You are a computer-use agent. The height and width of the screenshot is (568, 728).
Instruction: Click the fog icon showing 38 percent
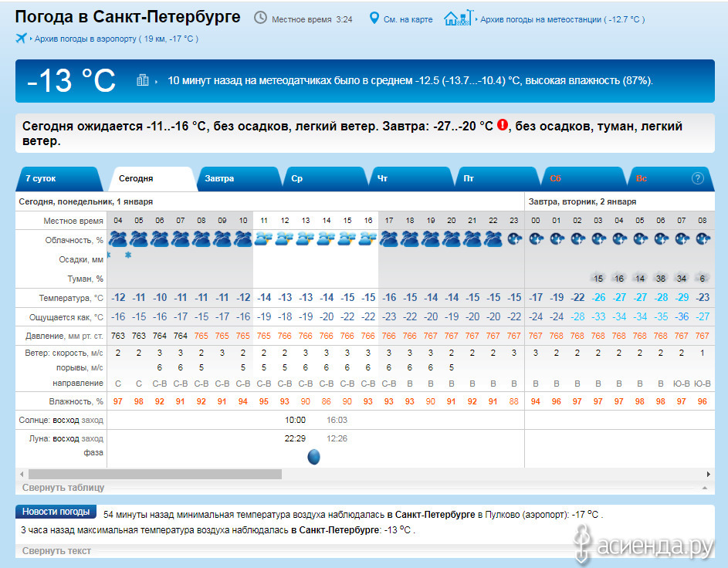click(x=661, y=278)
